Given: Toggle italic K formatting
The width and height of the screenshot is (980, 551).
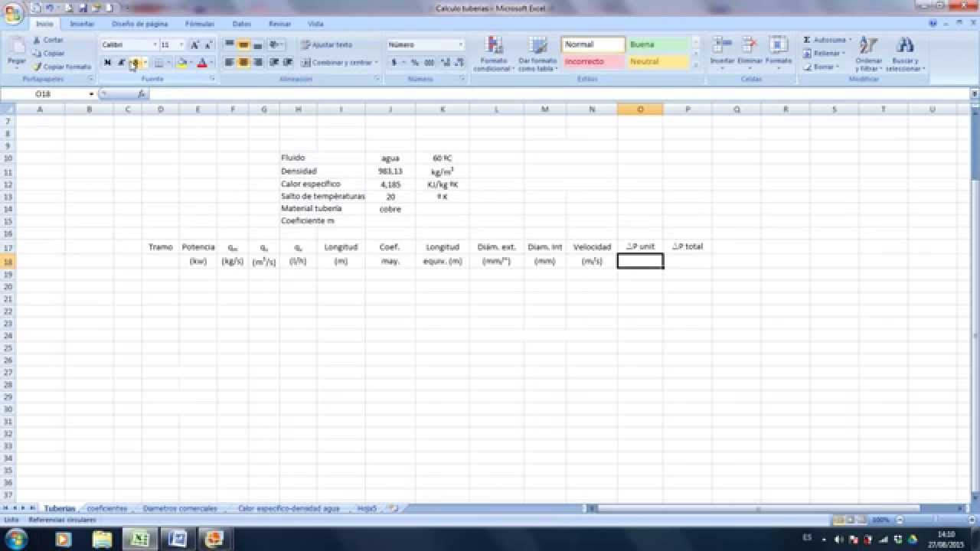Looking at the screenshot, I should coord(120,63).
